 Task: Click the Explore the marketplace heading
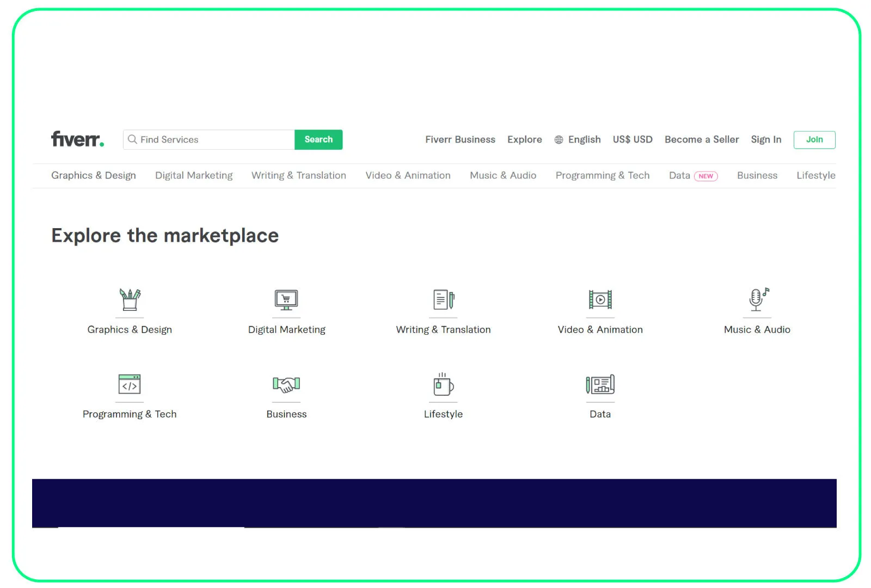tap(165, 236)
